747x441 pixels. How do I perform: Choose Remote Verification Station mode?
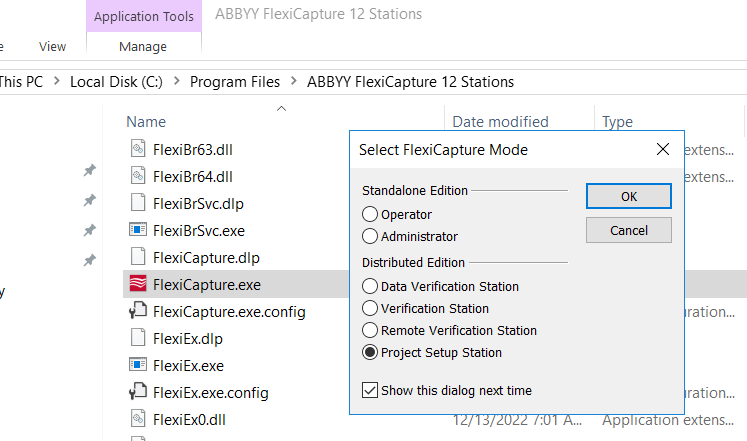click(370, 330)
